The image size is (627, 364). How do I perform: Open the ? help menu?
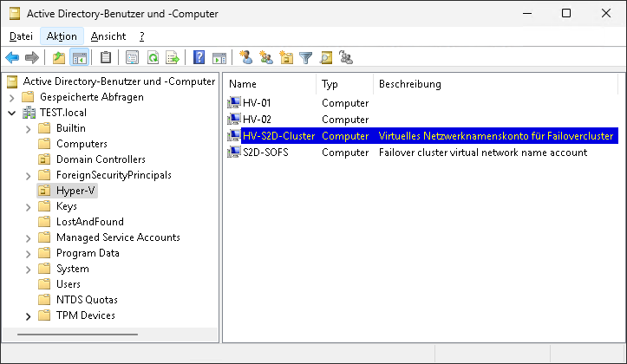142,36
